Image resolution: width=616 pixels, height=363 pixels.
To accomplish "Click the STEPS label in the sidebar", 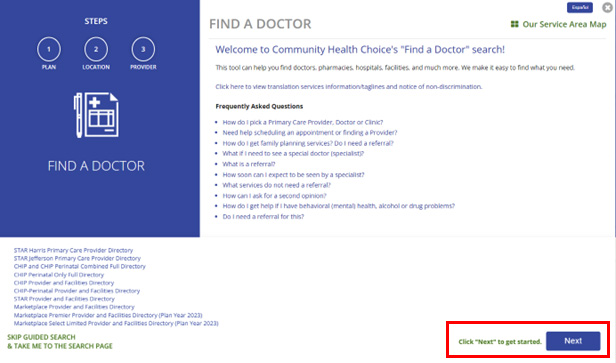I will 96,21.
